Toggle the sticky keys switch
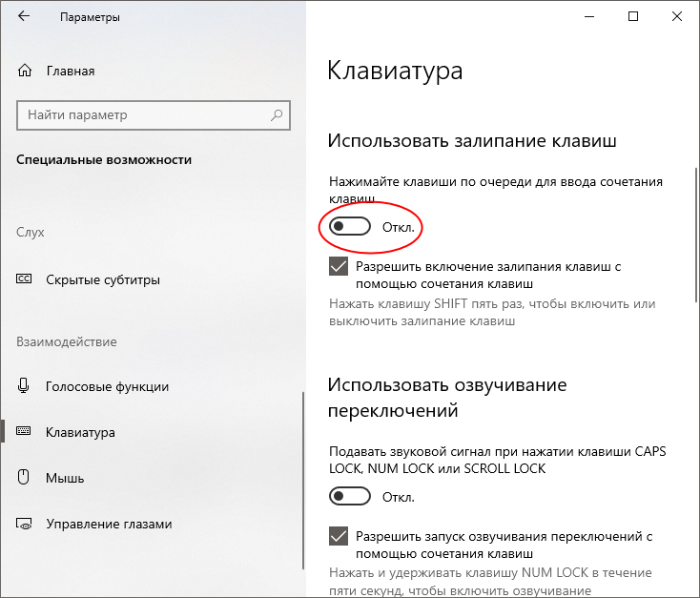The image size is (700, 598). (x=350, y=226)
